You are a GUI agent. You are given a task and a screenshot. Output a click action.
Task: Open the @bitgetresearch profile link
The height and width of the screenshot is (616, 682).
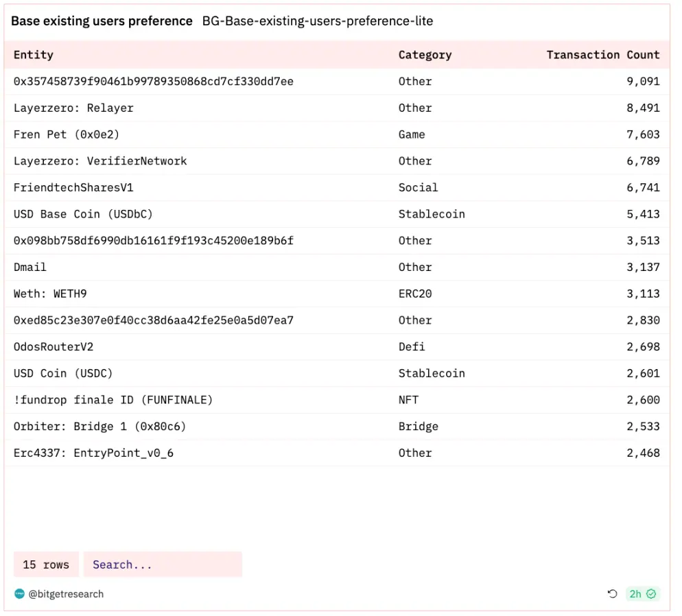coord(66,594)
